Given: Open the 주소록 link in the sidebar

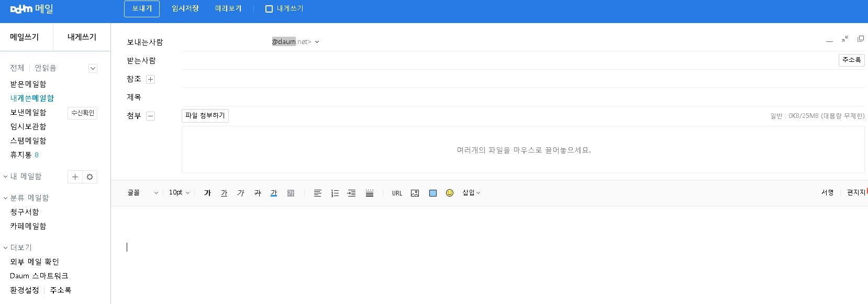Looking at the screenshot, I should click(61, 290).
